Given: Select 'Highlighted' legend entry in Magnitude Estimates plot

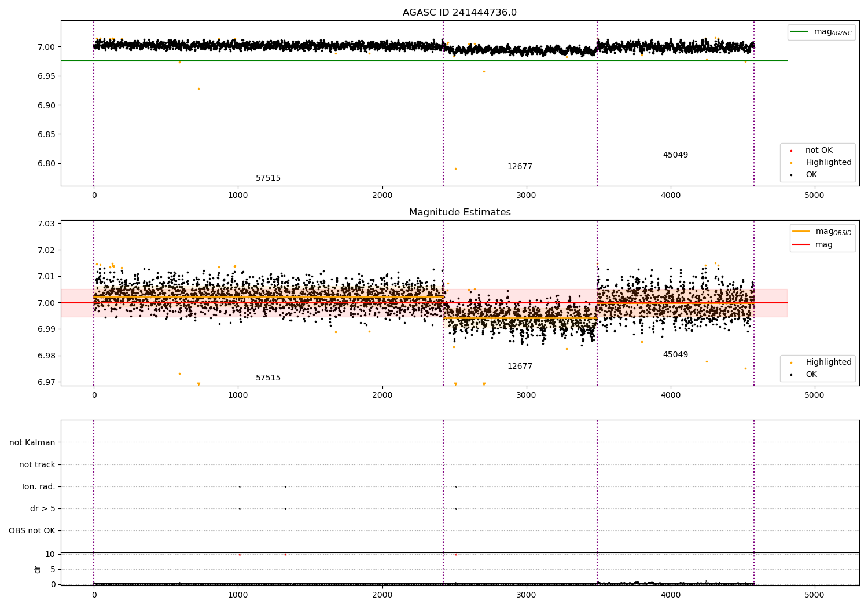Looking at the screenshot, I should point(828,362).
